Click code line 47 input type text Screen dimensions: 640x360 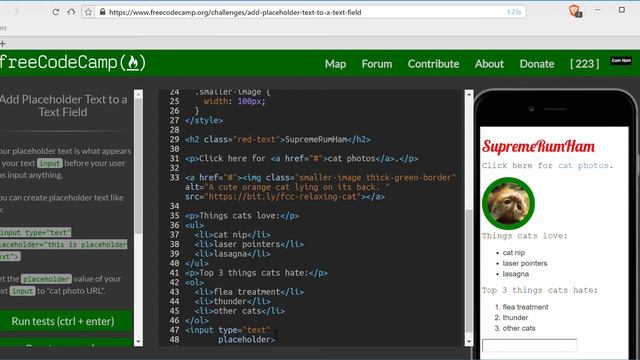pyautogui.click(x=228, y=330)
